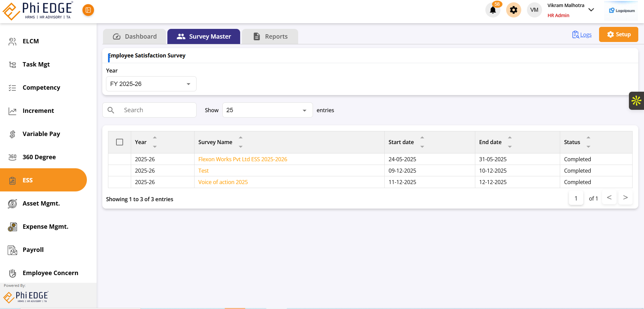Viewport: 644px width, 309px height.
Task: Sort the table by Start date column
Action: 422,142
